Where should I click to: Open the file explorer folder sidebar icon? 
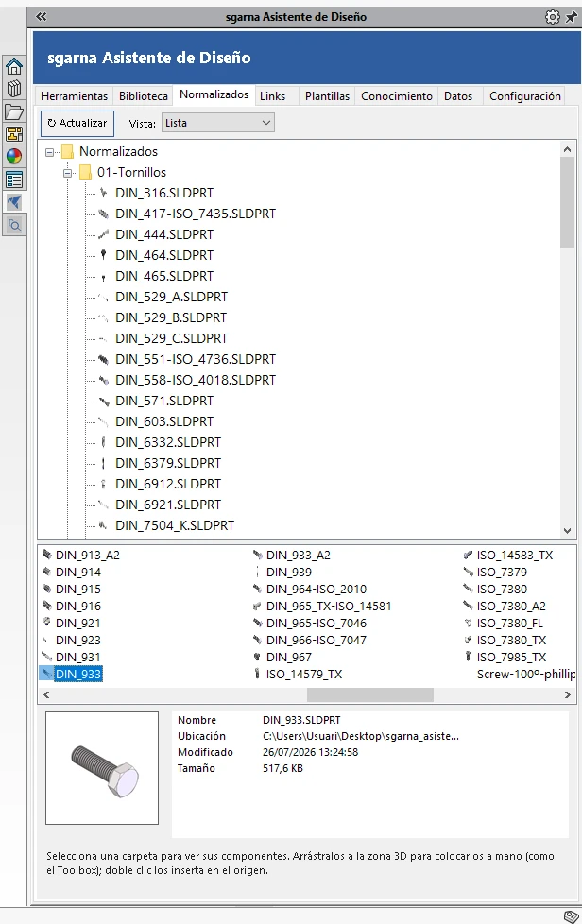coord(14,111)
